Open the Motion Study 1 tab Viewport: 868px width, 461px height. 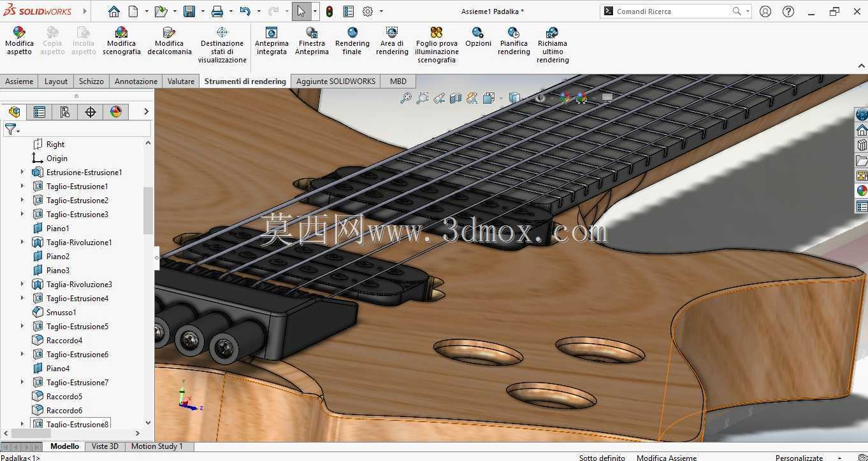pos(157,446)
